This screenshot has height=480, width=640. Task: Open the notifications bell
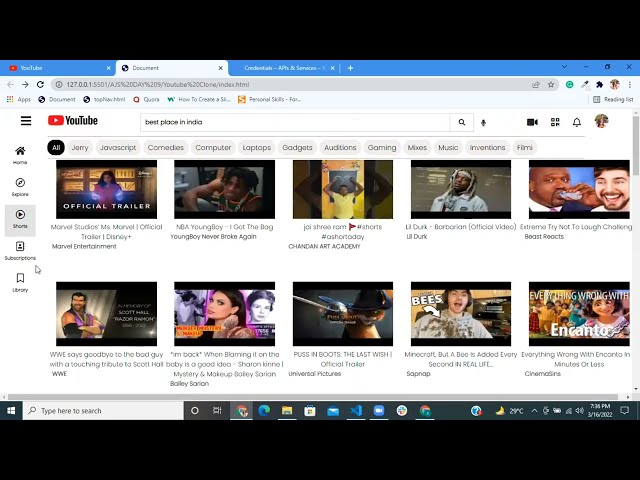577,122
